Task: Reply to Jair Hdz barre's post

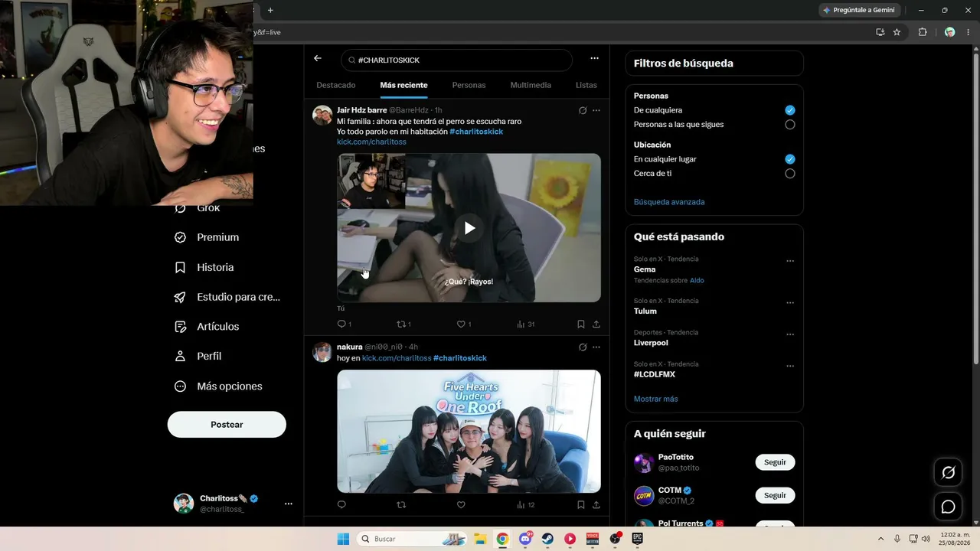Action: (341, 324)
